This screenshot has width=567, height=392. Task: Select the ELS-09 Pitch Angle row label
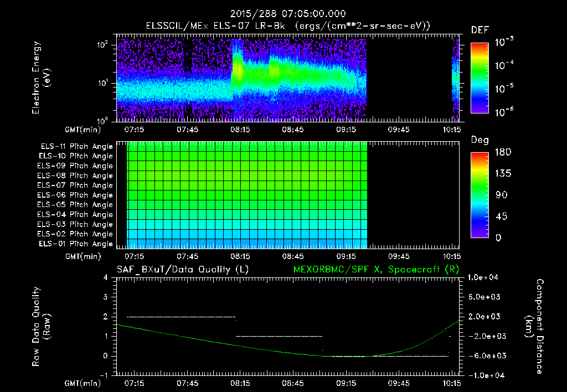(x=75, y=166)
